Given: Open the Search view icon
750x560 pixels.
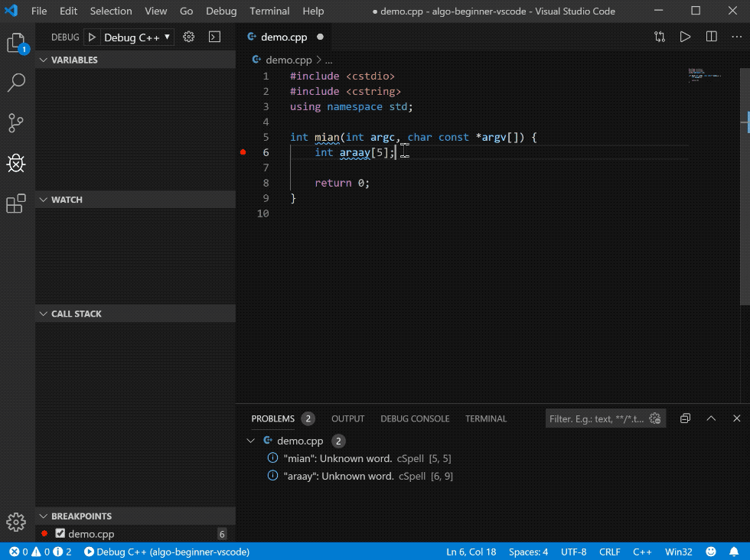Looking at the screenshot, I should click(16, 83).
